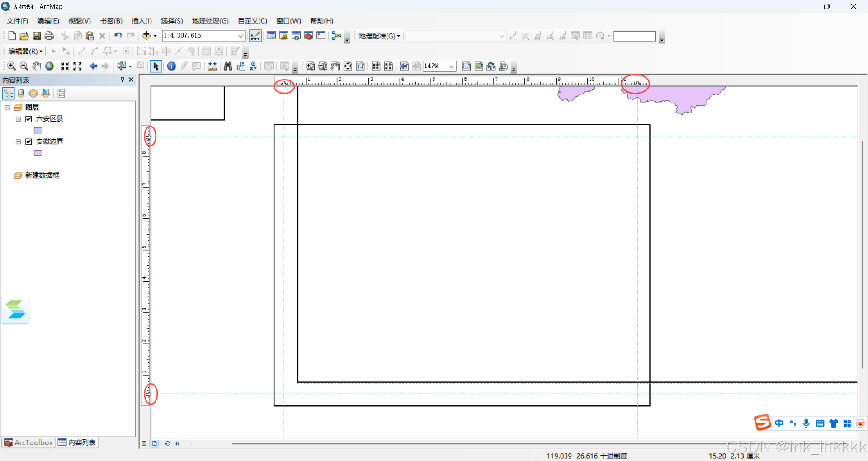
Task: Switch to List By Visibility
Action: (x=33, y=93)
